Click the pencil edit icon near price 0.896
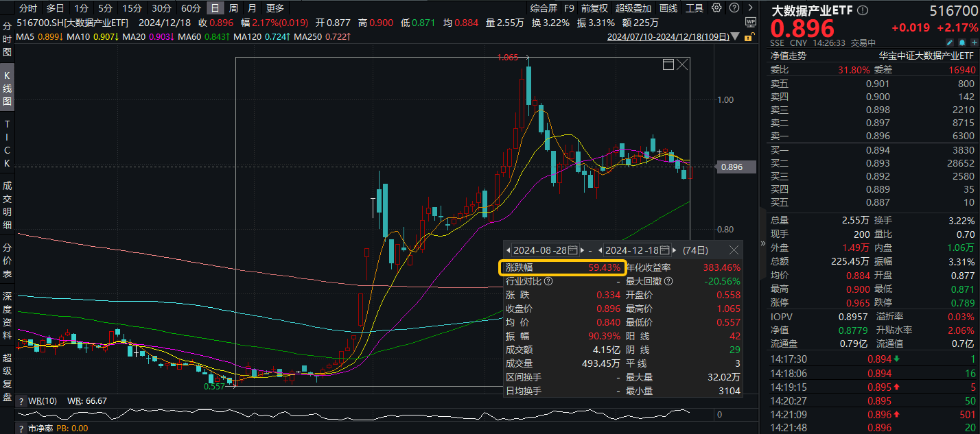Image resolution: width=980 pixels, height=434 pixels. tap(948, 42)
